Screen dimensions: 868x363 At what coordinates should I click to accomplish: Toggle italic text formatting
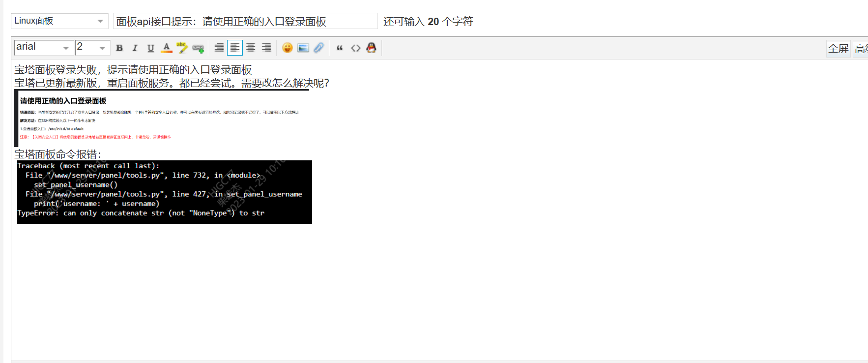click(135, 48)
